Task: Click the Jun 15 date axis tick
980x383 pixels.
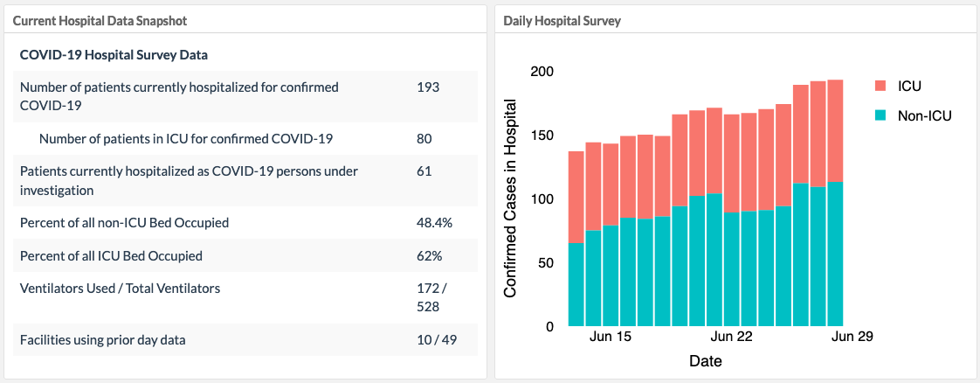Action: click(611, 337)
